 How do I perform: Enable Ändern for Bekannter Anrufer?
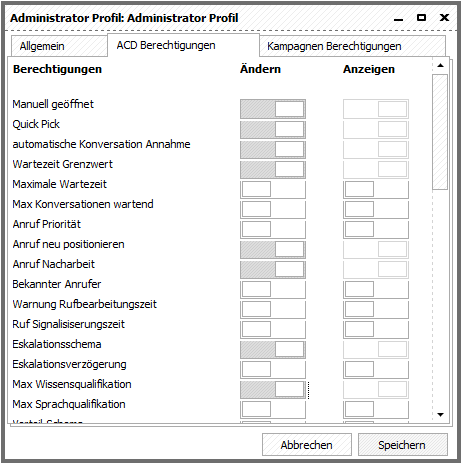click(273, 289)
